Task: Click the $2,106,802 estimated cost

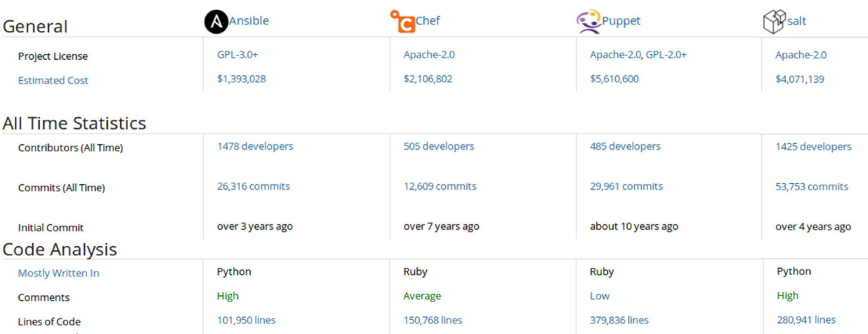Action: pyautogui.click(x=427, y=79)
